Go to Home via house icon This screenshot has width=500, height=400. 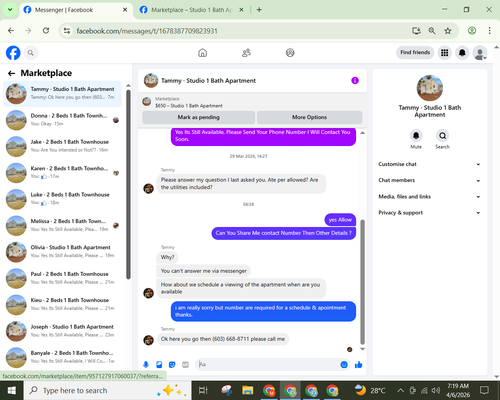point(202,53)
